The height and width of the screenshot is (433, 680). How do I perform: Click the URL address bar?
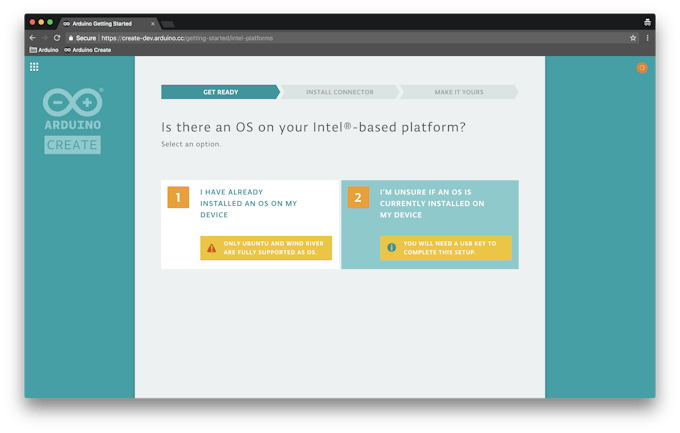click(x=351, y=38)
